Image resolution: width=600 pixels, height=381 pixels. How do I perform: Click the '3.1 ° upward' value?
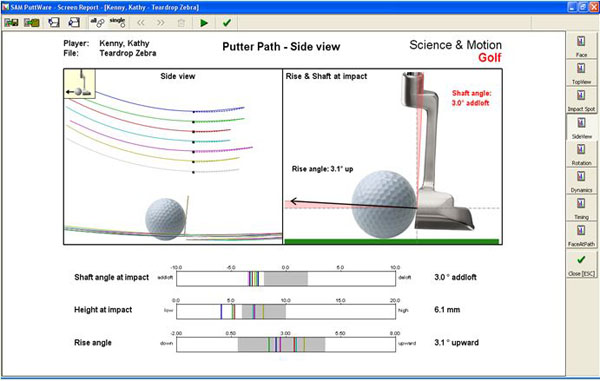tap(456, 342)
